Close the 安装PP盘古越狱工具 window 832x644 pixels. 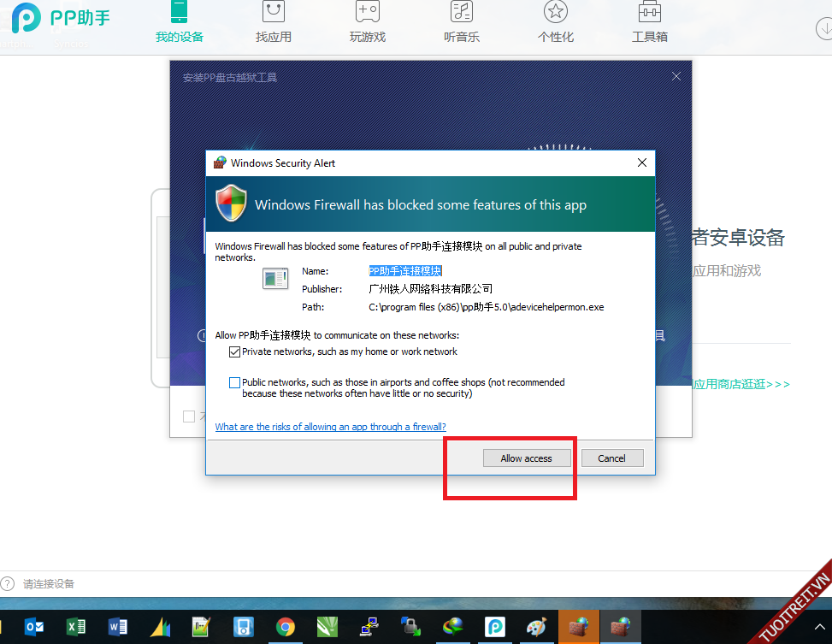(x=676, y=77)
